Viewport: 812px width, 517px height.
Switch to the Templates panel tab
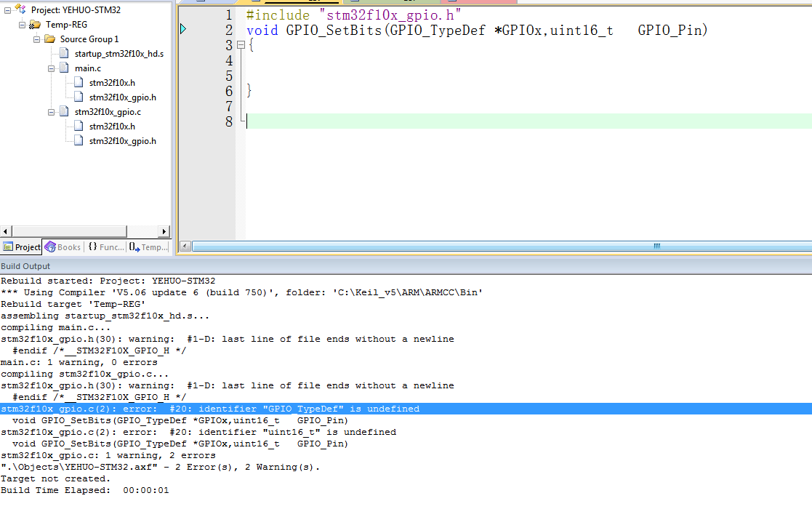(148, 247)
